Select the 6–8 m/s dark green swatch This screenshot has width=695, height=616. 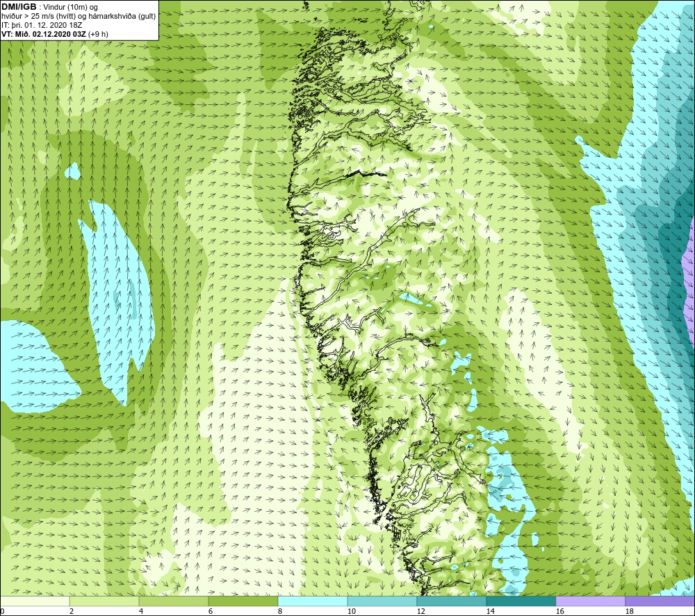coord(243,601)
